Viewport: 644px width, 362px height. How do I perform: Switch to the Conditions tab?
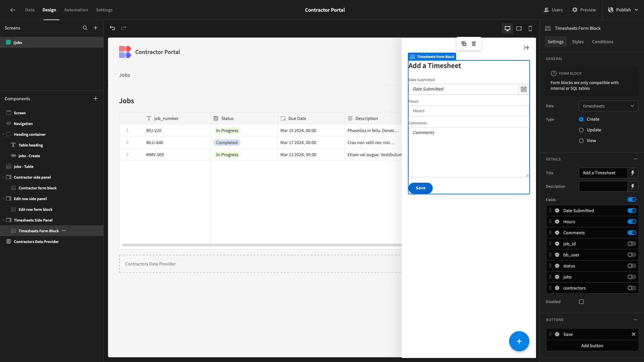[603, 42]
